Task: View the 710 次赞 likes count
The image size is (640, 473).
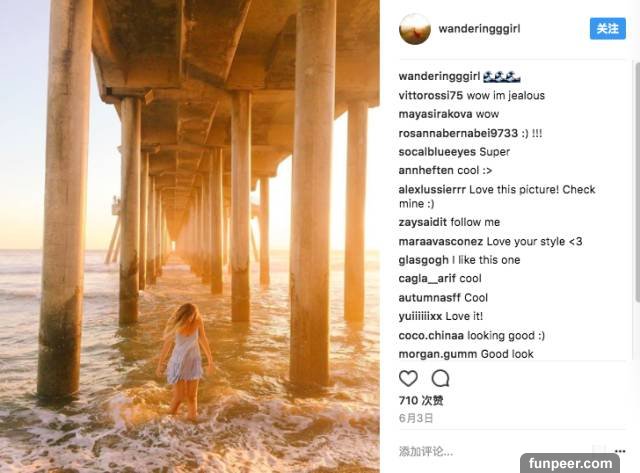Action: pos(422,401)
